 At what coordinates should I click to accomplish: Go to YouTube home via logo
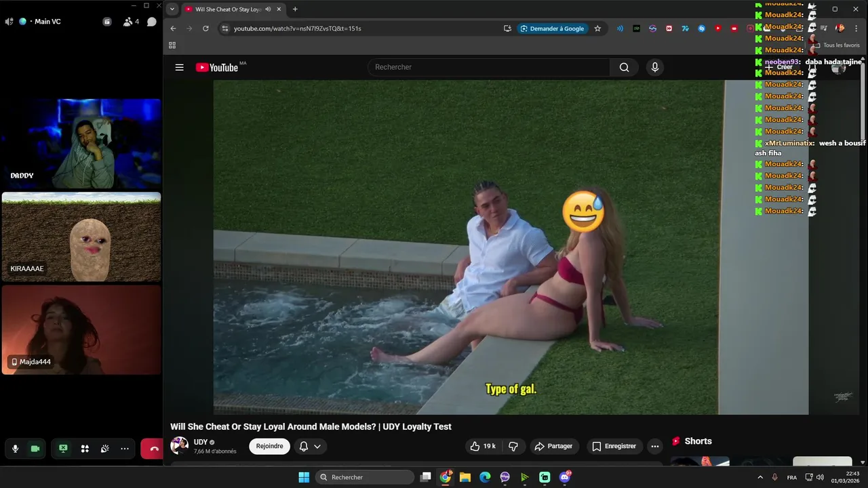(x=217, y=67)
